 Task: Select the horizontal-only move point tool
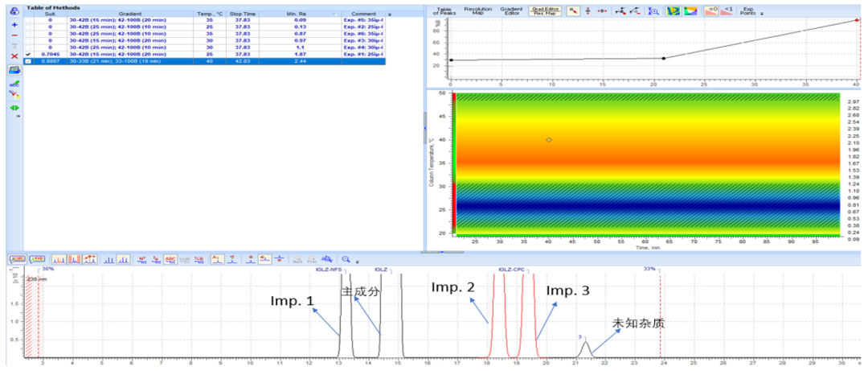point(604,10)
